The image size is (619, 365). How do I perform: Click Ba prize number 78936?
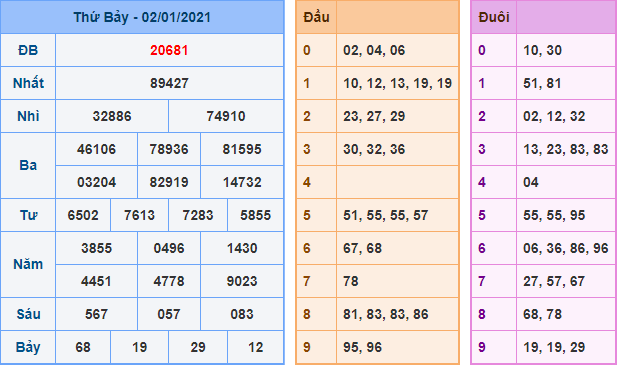(169, 150)
